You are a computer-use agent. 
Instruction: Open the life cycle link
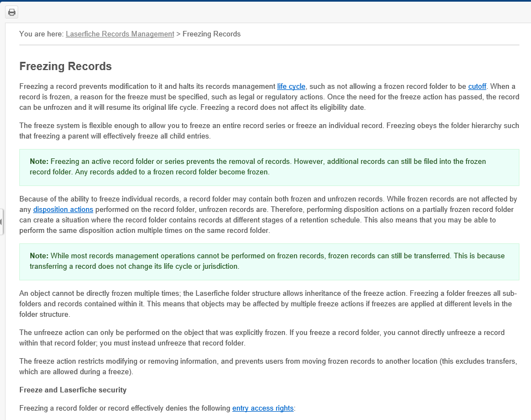291,86
